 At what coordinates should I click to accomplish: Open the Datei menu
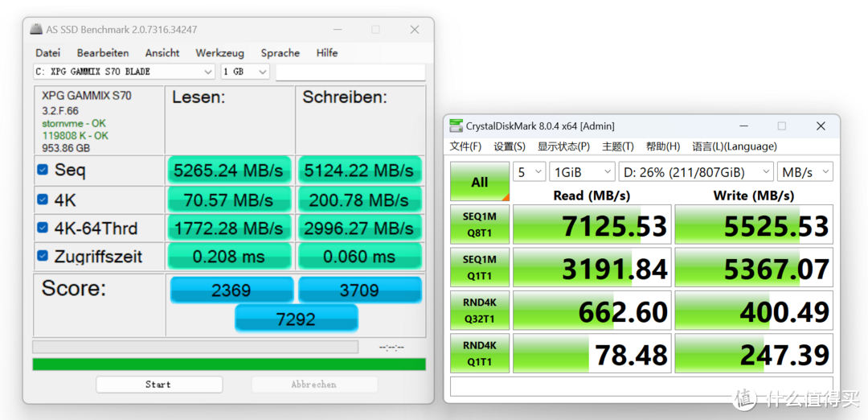(47, 53)
